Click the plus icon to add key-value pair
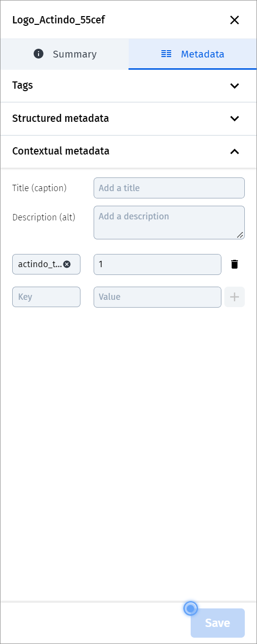Viewport: 257px width, 644px height. tap(235, 297)
